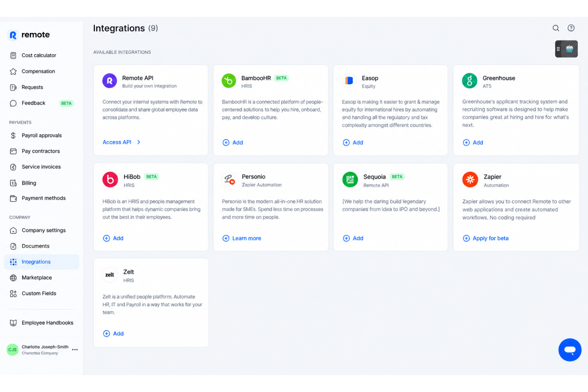This screenshot has height=392, width=588.
Task: Open the help question mark icon
Action: (571, 28)
